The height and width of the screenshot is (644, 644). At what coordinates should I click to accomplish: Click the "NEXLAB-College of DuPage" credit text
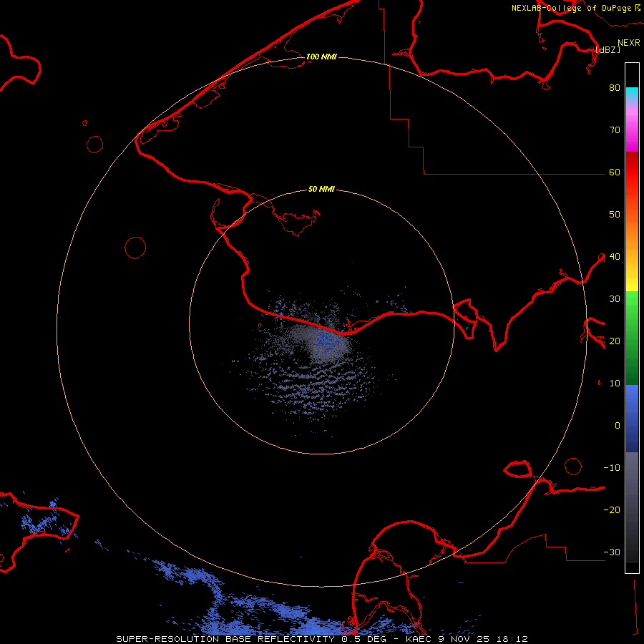[571, 8]
